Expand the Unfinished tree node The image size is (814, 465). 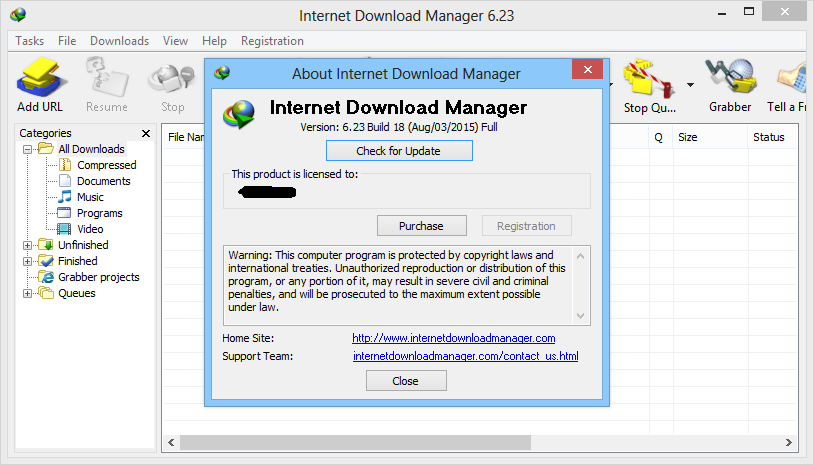28,245
